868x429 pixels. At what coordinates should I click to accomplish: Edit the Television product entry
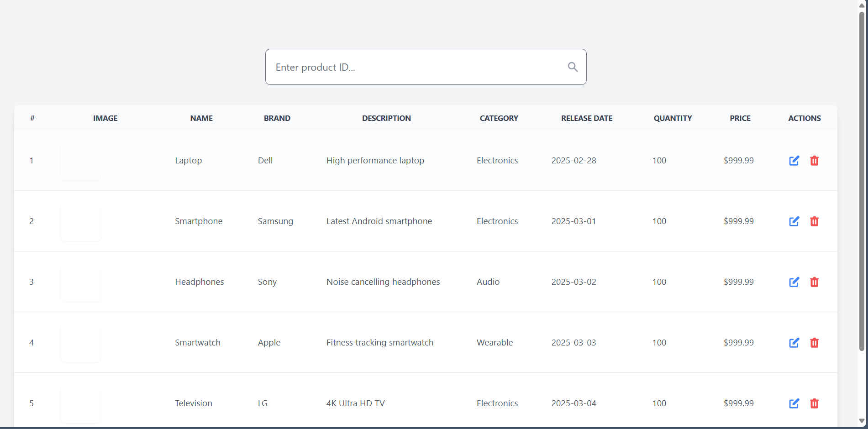click(794, 403)
